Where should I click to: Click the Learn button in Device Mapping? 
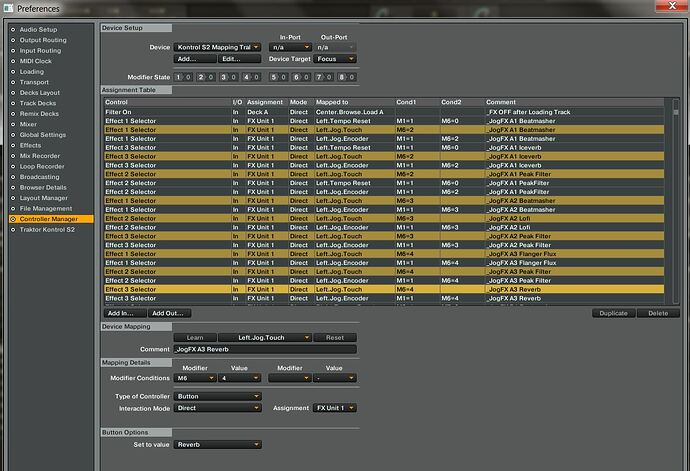point(196,338)
